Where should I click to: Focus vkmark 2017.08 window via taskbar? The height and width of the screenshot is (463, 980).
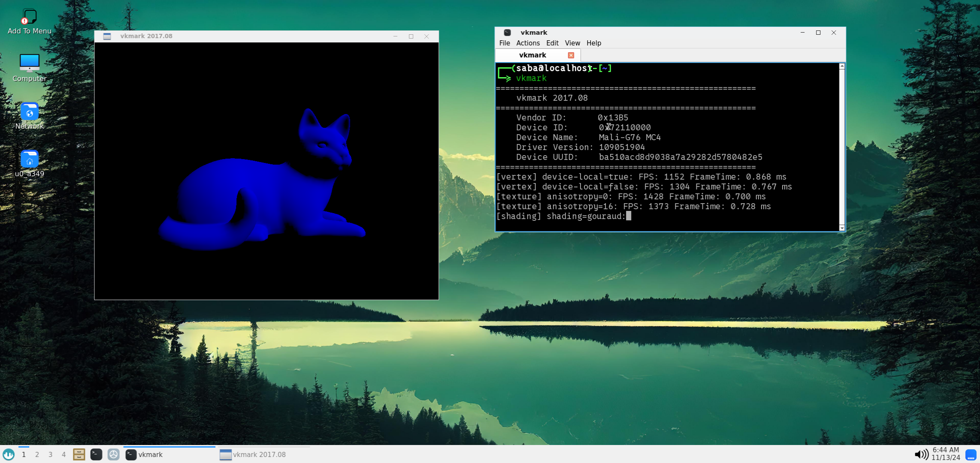tap(253, 454)
